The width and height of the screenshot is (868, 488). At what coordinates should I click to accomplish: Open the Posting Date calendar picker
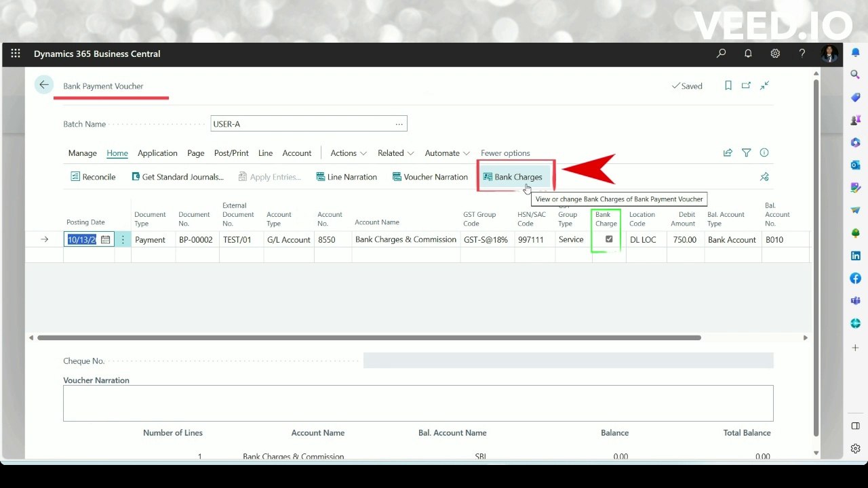pos(105,240)
